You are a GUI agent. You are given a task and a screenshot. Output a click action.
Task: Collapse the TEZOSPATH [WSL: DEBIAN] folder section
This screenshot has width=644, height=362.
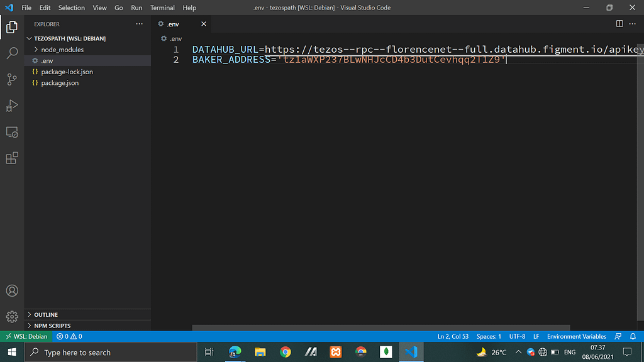pos(87,38)
